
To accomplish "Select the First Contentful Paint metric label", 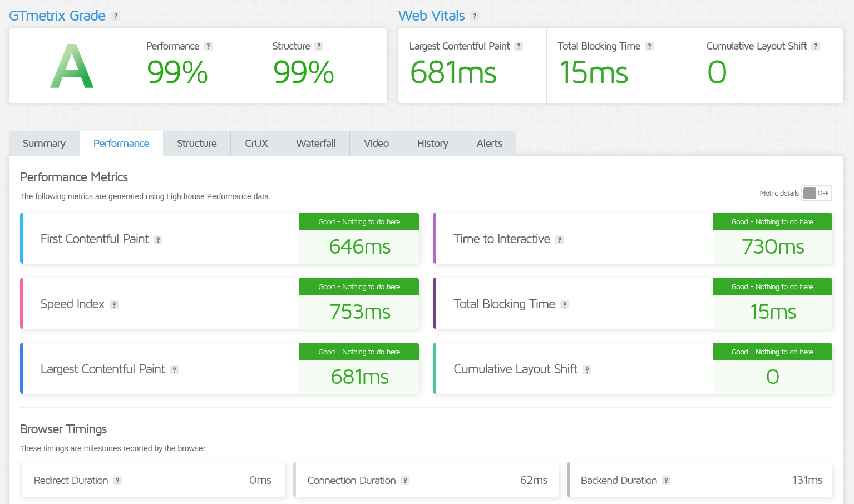I will (95, 239).
